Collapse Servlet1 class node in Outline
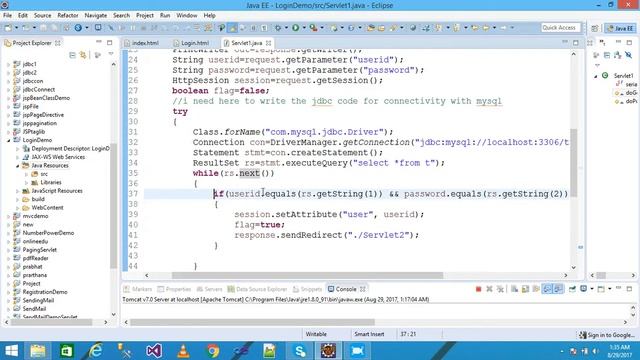 596,76
